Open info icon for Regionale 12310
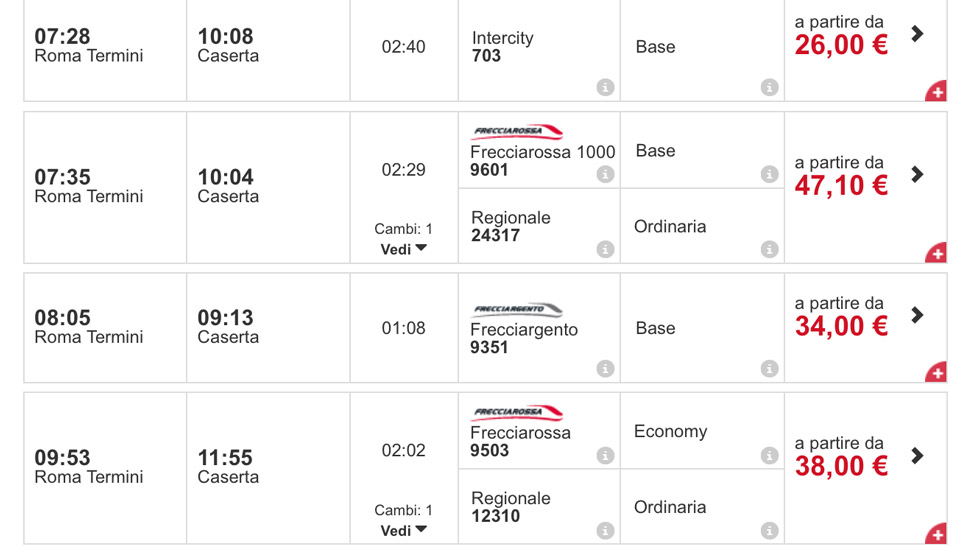Viewport: 960px width, 548px height. coord(605,530)
